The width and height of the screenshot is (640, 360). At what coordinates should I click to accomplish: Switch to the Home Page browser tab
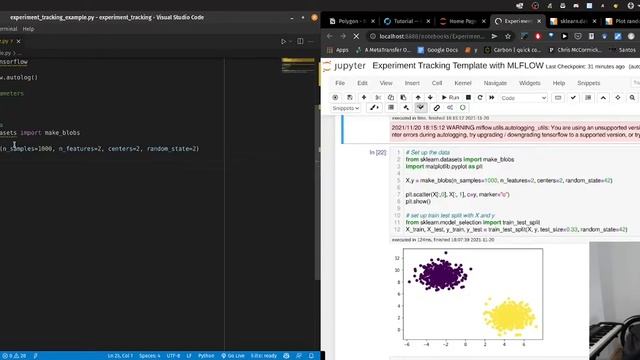click(462, 21)
